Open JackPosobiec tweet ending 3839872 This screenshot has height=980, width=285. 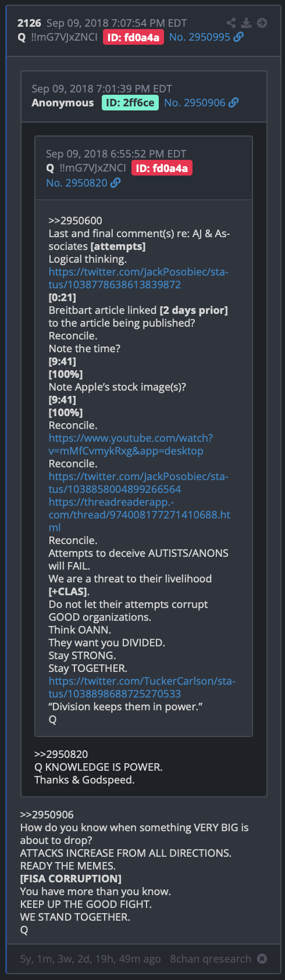(x=138, y=278)
